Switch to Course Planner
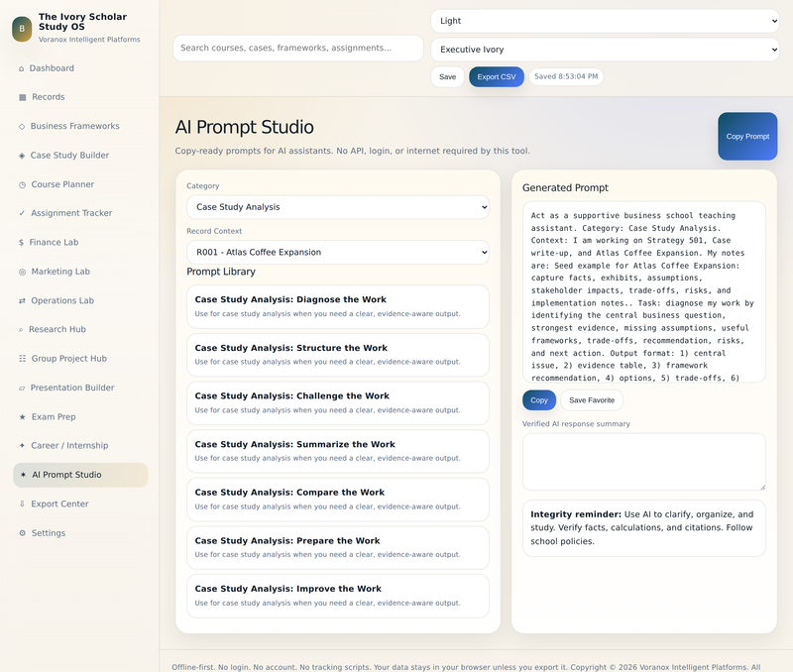The width and height of the screenshot is (793, 672). click(x=80, y=184)
